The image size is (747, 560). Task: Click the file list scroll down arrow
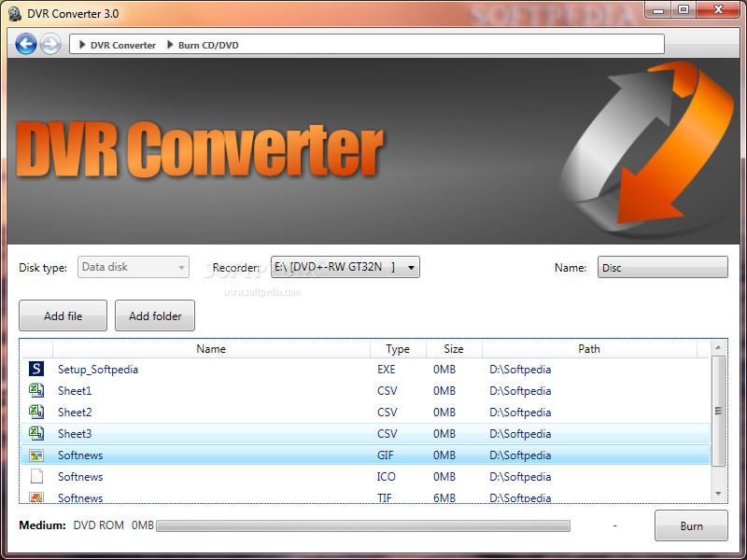tap(718, 494)
